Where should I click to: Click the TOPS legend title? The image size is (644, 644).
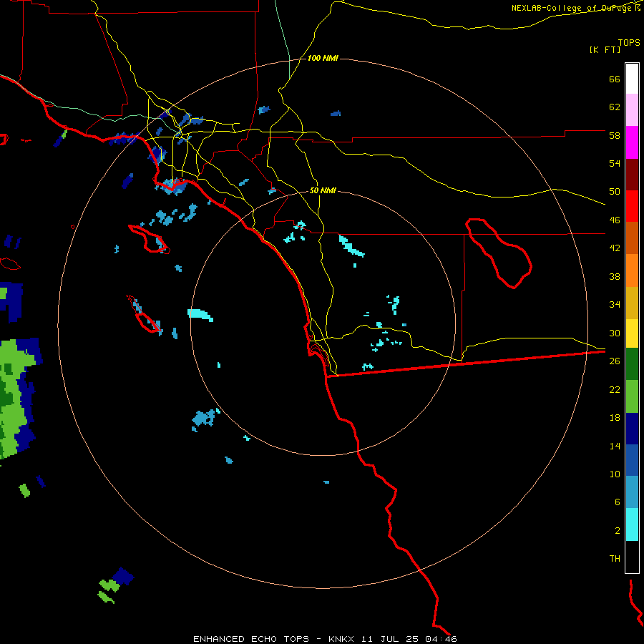click(x=629, y=42)
